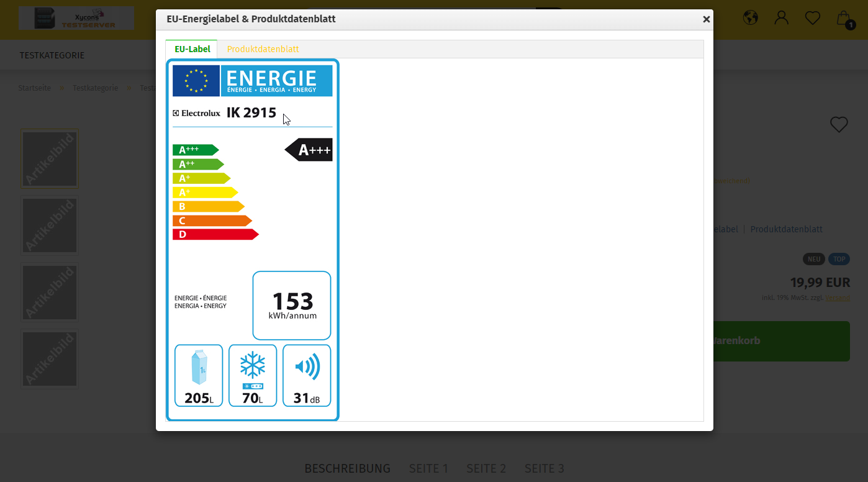Go to Startseite breadcrumb link
The height and width of the screenshot is (482, 868).
tap(34, 88)
